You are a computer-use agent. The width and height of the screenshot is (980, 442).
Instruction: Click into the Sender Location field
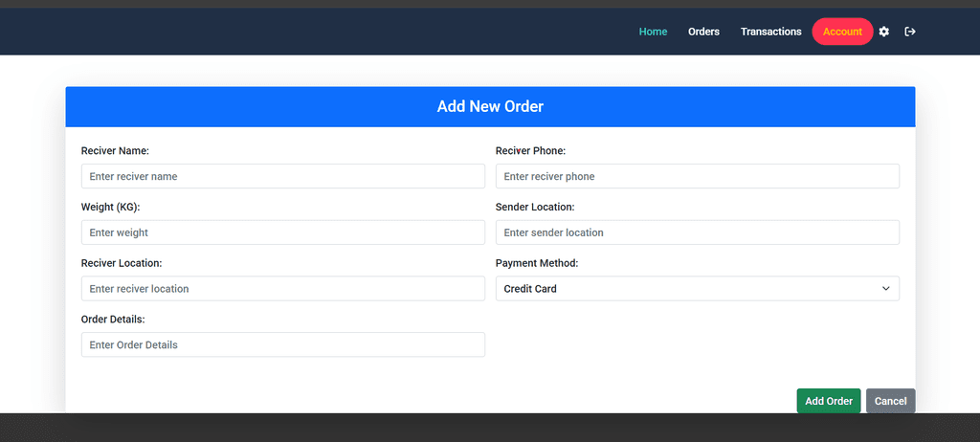[698, 232]
